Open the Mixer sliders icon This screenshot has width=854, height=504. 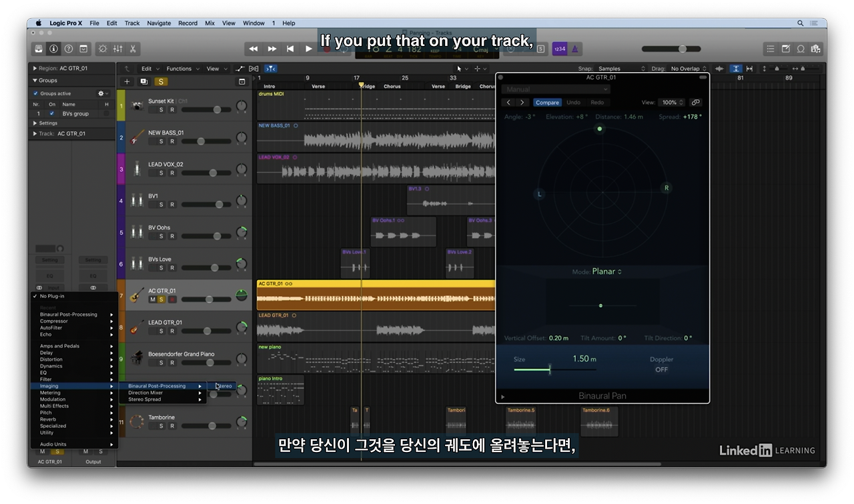(118, 49)
